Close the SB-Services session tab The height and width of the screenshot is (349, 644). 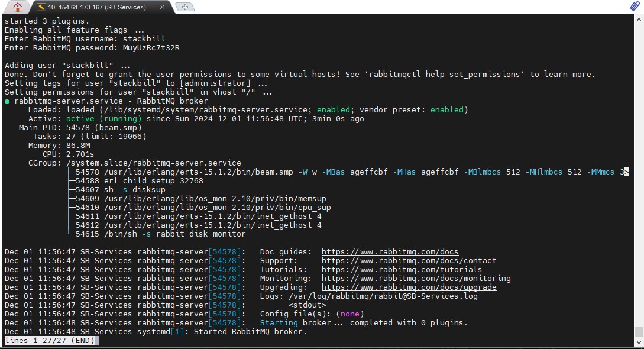[x=162, y=7]
